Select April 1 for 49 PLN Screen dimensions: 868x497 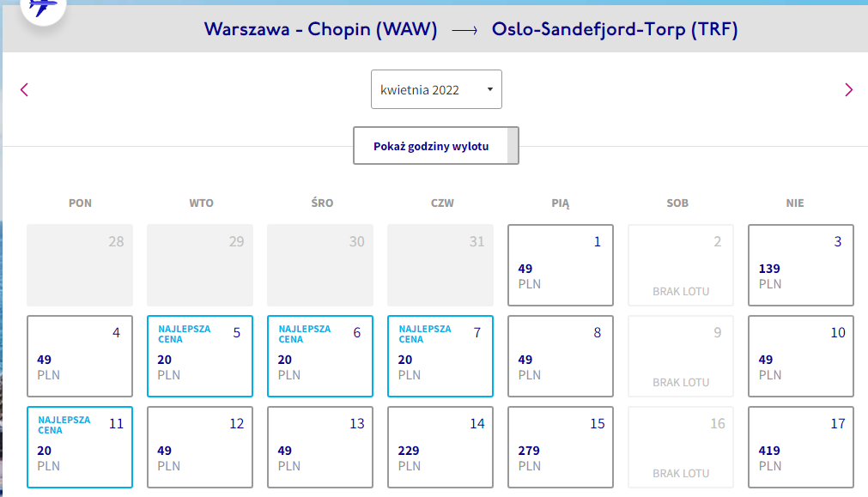tap(561, 265)
